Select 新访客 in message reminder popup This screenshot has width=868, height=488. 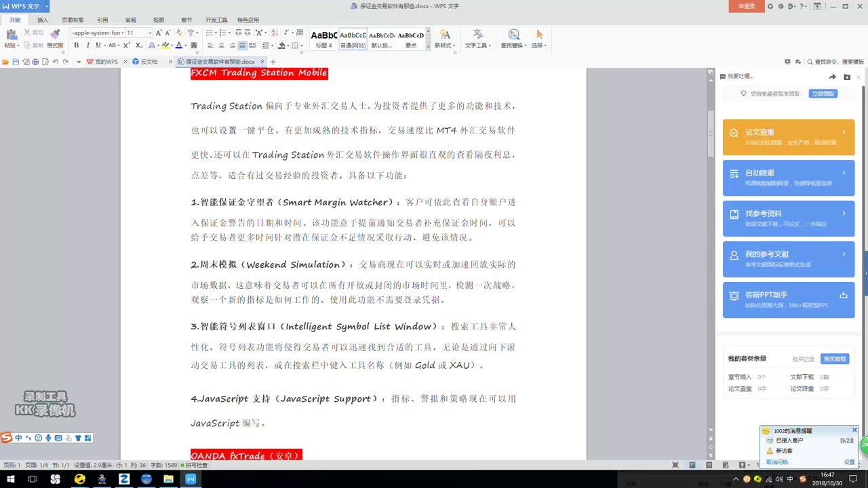(x=784, y=451)
